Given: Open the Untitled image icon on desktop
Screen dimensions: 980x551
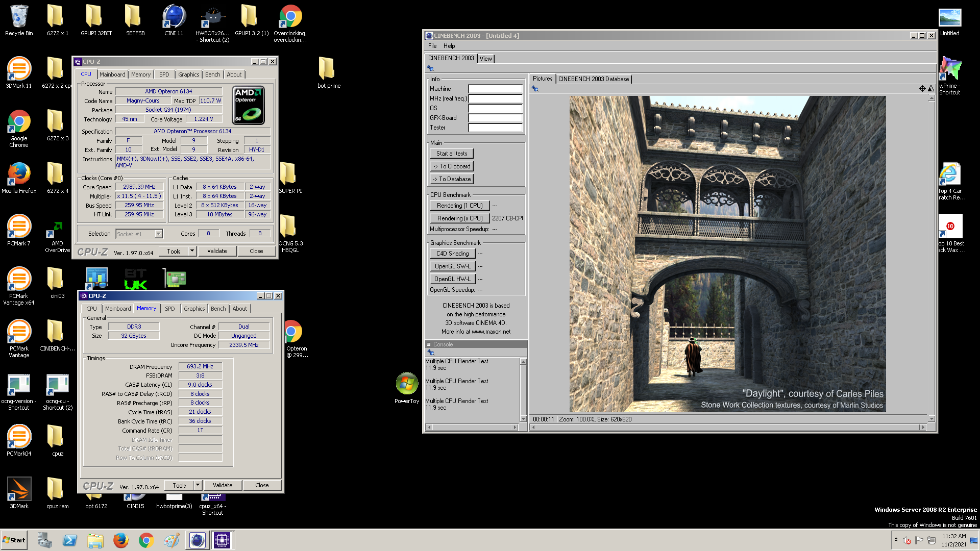Looking at the screenshot, I should coord(949,21).
